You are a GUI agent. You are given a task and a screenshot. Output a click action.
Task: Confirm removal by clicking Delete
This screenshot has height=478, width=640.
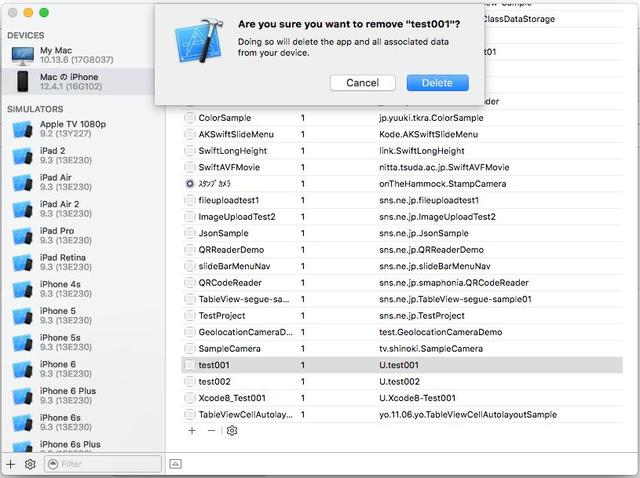coord(437,83)
